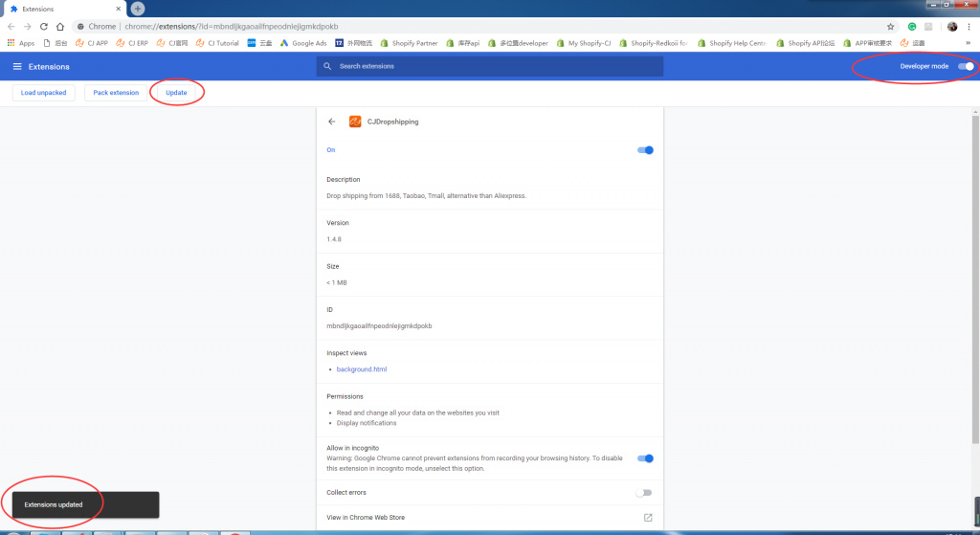Click the green Grammarly extension icon
This screenshot has width=980, height=535.
pos(912,26)
